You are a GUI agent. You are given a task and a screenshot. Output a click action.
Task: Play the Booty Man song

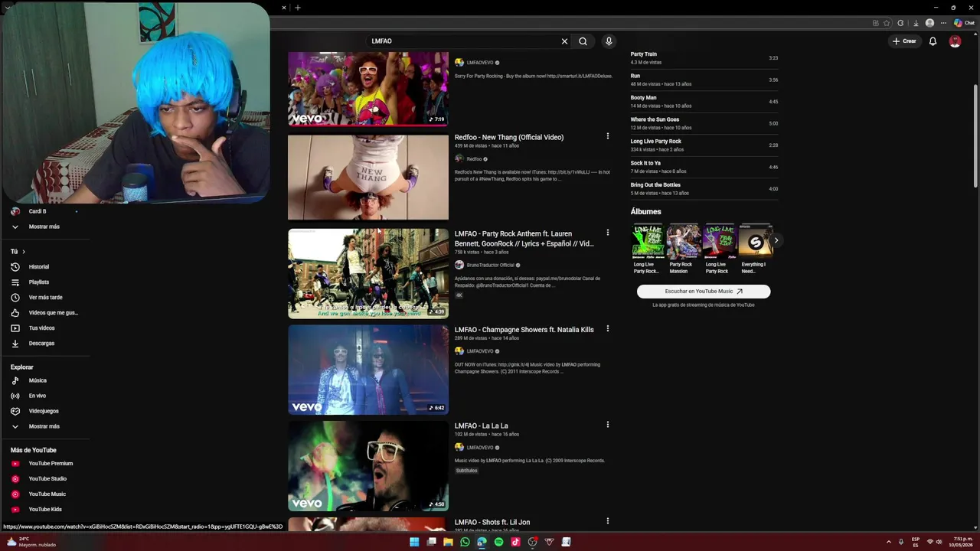704,102
